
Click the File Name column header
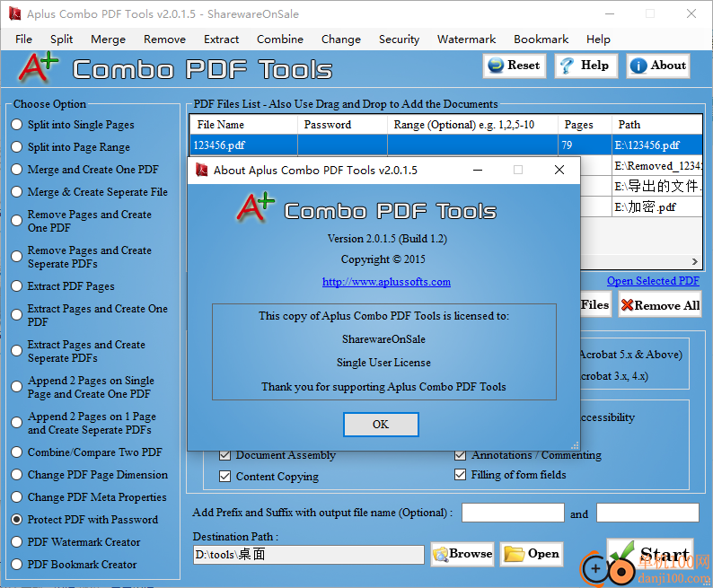243,125
